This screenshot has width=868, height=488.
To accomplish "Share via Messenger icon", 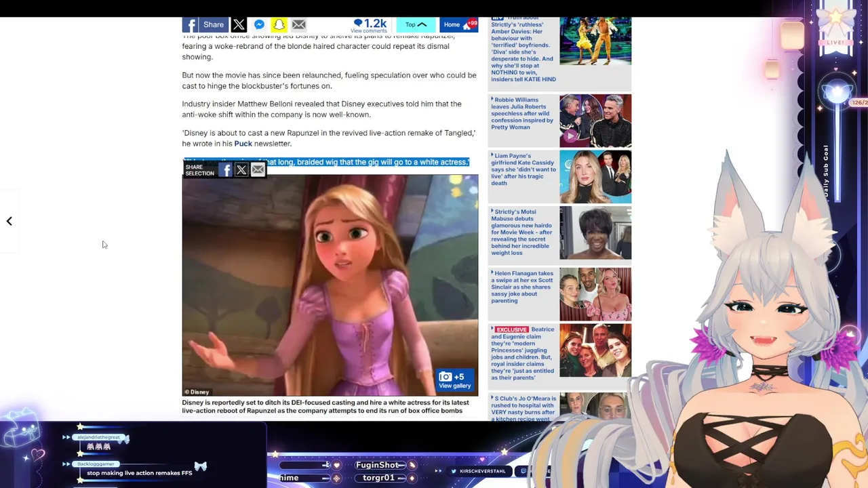I will tap(259, 25).
